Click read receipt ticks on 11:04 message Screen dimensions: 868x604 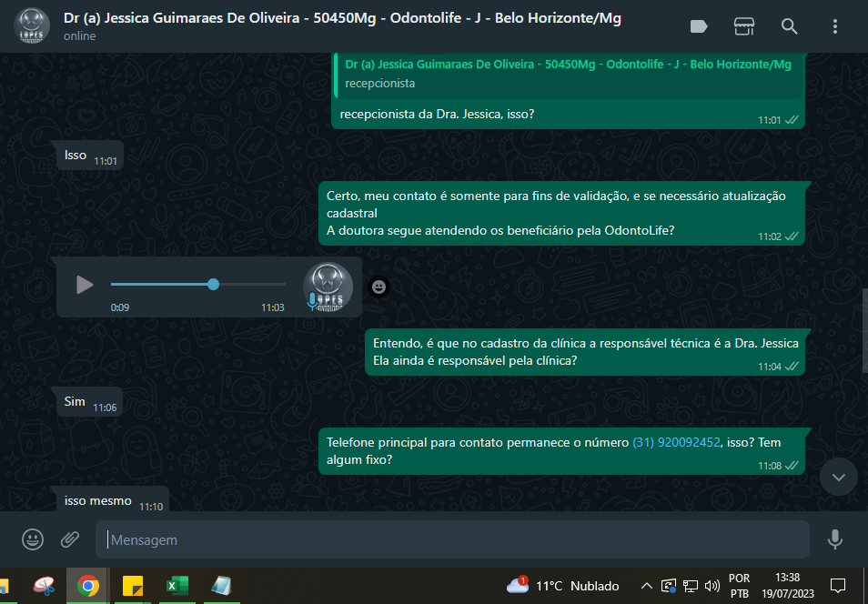click(792, 367)
